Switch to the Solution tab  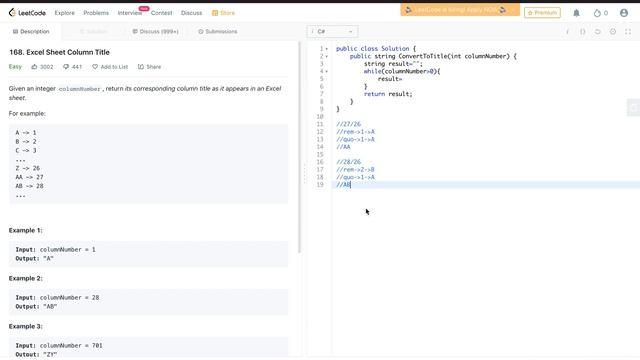(93, 31)
